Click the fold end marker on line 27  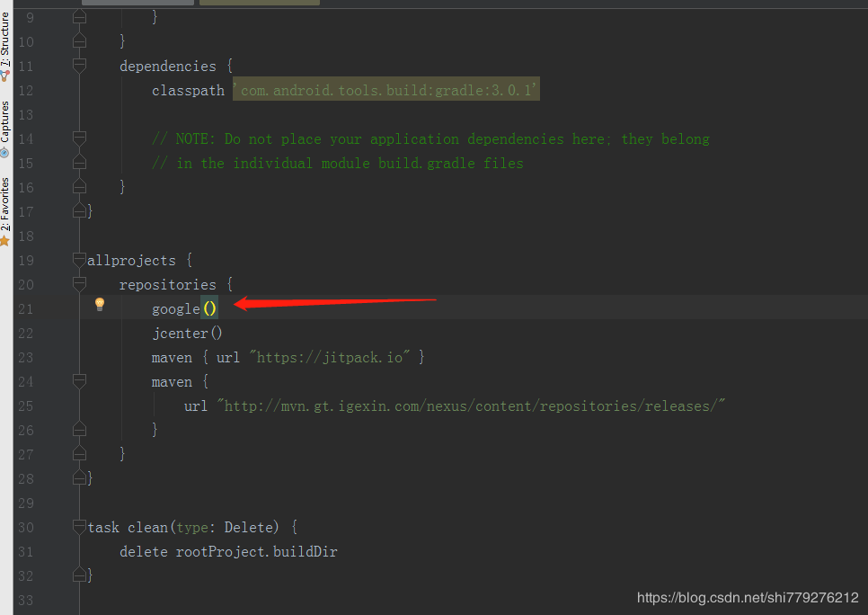click(79, 453)
